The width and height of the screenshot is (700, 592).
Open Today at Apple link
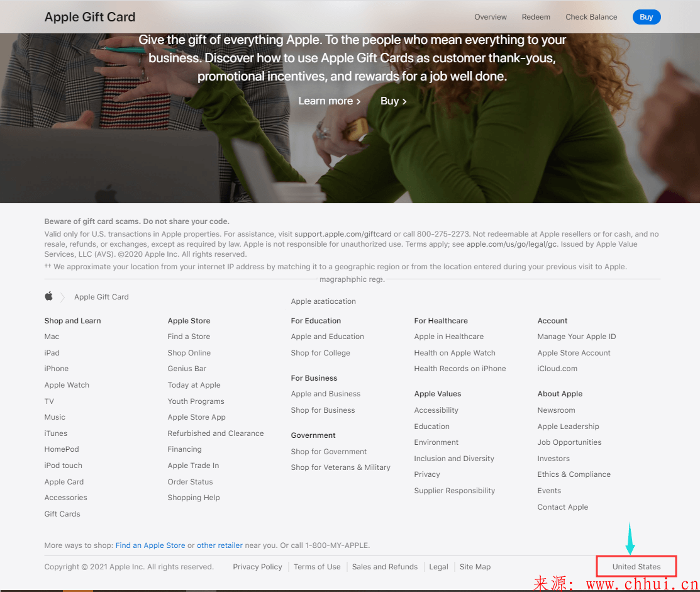[x=194, y=385]
